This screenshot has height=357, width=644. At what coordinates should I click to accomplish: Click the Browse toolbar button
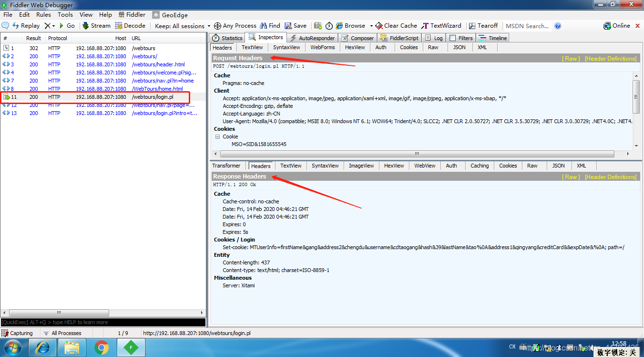pos(350,26)
